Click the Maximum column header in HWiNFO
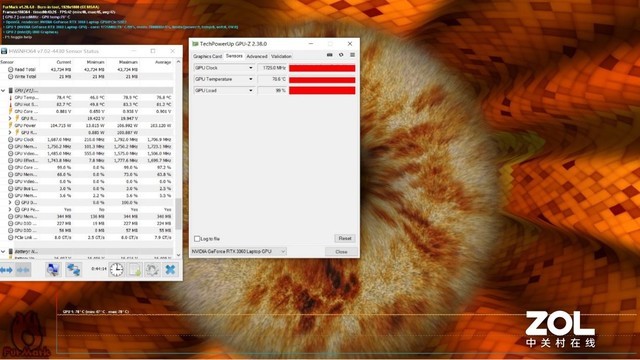640x360 pixels. [x=128, y=62]
